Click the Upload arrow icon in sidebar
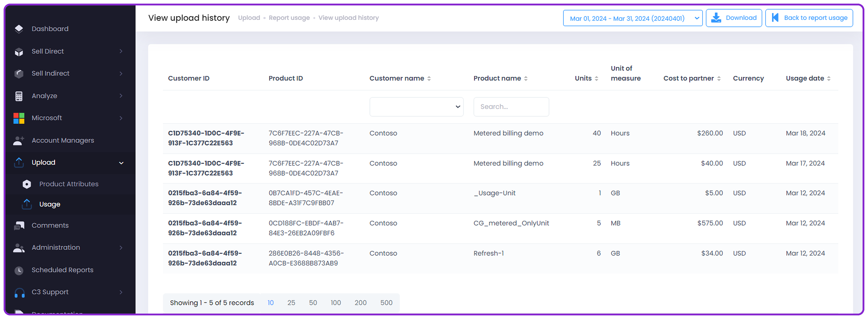The image size is (868, 319). 19,163
